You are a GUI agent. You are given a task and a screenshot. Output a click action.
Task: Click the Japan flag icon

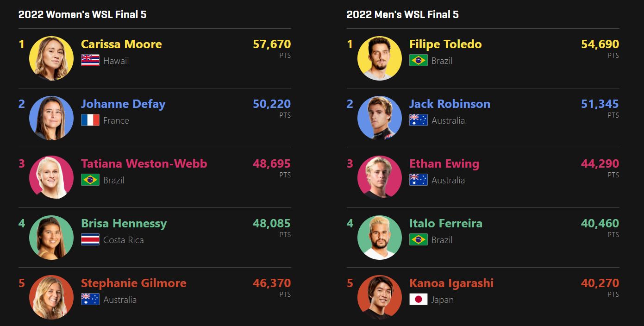[x=419, y=300]
